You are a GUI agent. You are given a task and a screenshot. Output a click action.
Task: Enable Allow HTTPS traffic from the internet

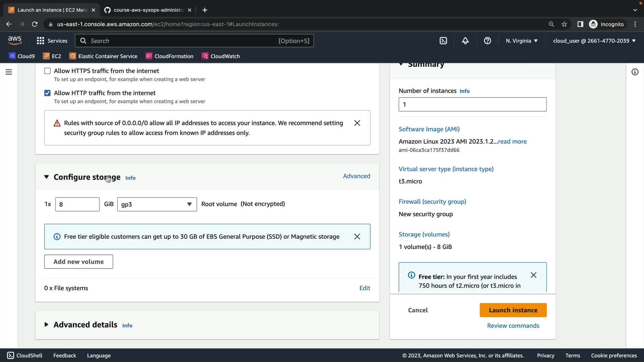coord(47,71)
